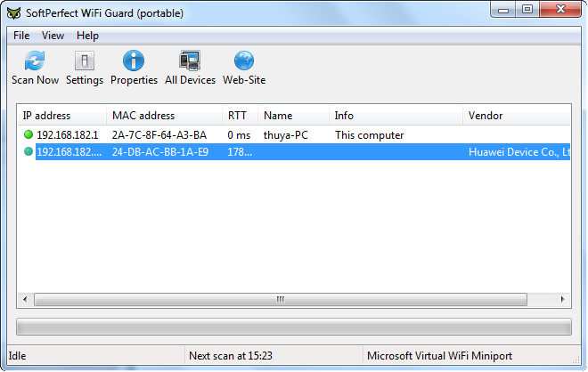Click the horizontal scrollbar thumb

pyautogui.click(x=281, y=299)
